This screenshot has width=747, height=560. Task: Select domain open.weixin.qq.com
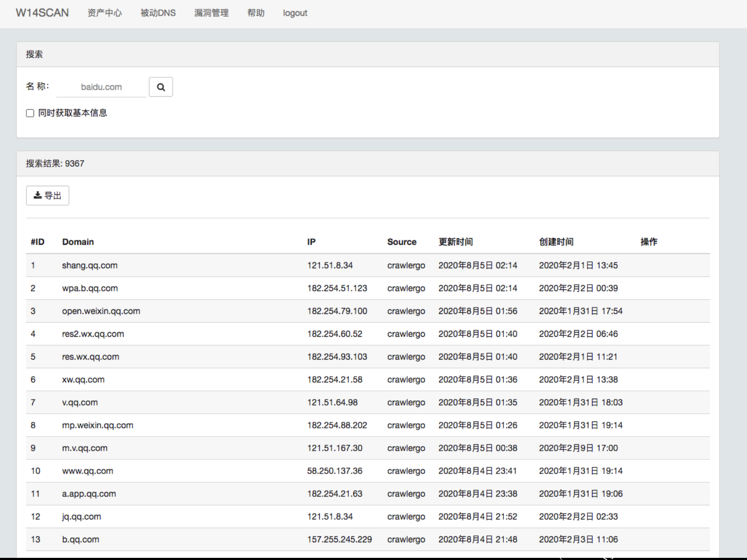coord(101,311)
